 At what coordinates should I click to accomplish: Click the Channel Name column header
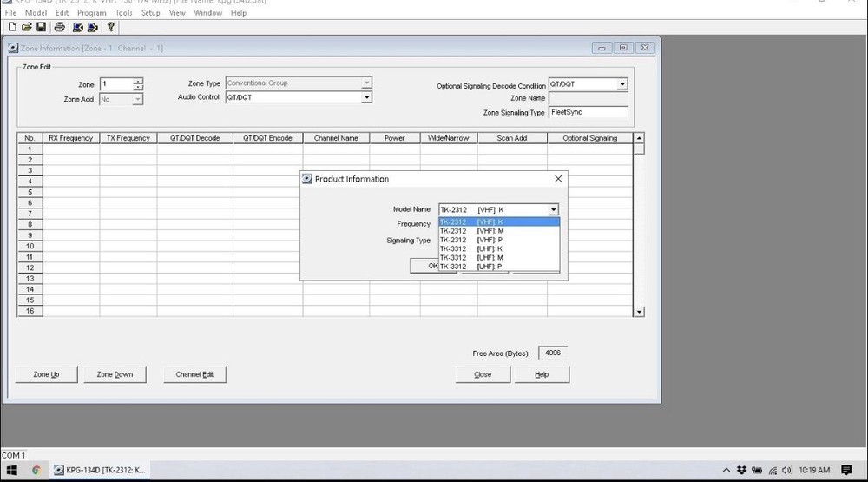pos(336,138)
